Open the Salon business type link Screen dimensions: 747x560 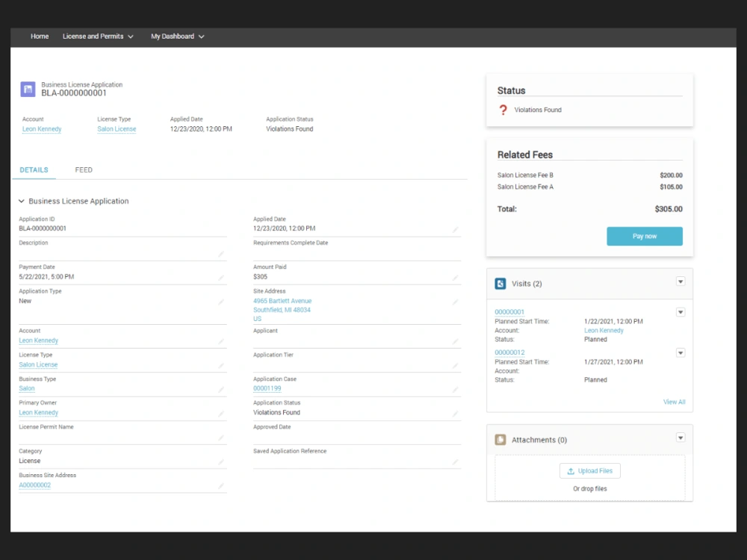(x=27, y=388)
